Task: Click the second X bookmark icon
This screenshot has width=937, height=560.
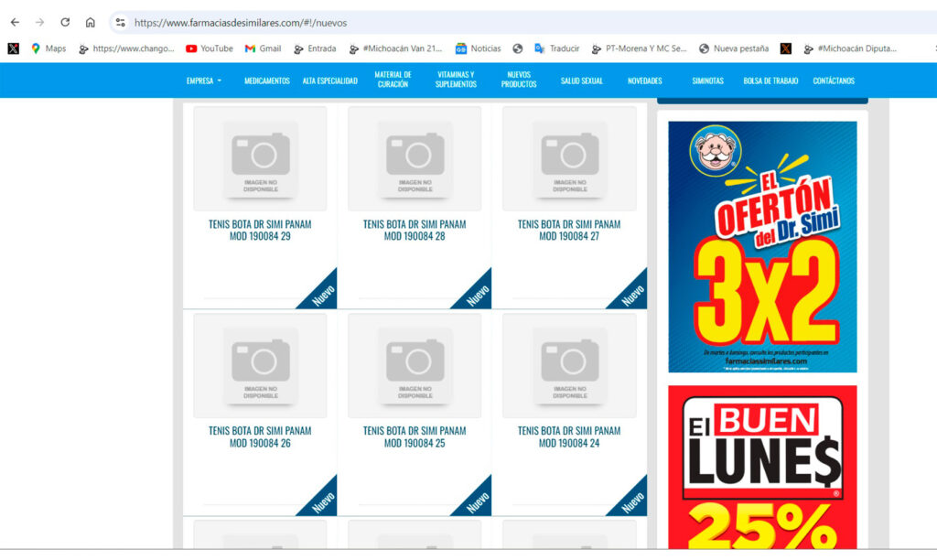Action: (786, 48)
